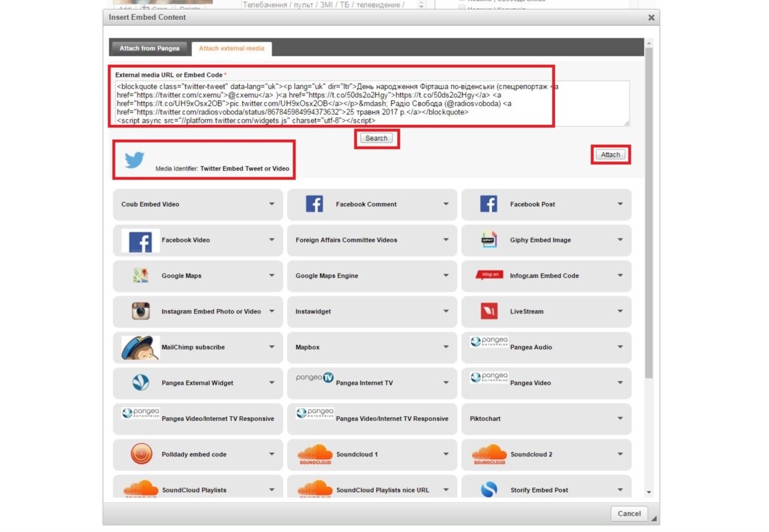Open the Pangea Internet TV dropdown arrow
769x532 pixels.
(446, 382)
